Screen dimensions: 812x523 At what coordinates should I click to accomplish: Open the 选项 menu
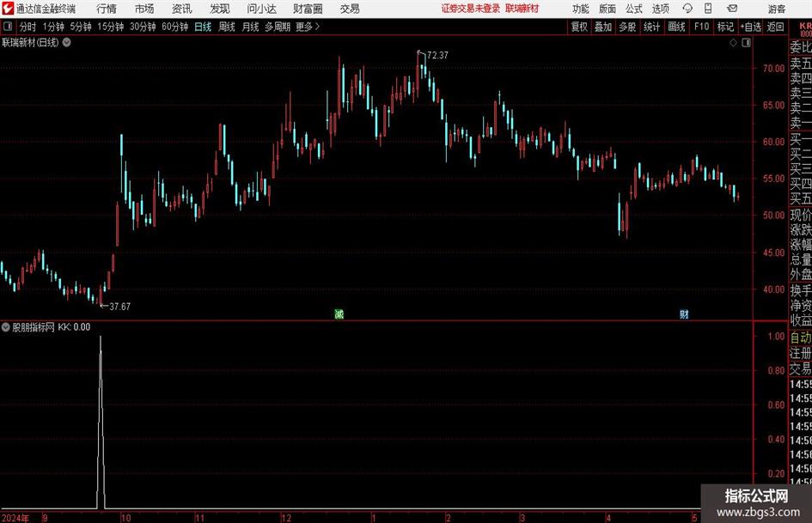click(660, 9)
